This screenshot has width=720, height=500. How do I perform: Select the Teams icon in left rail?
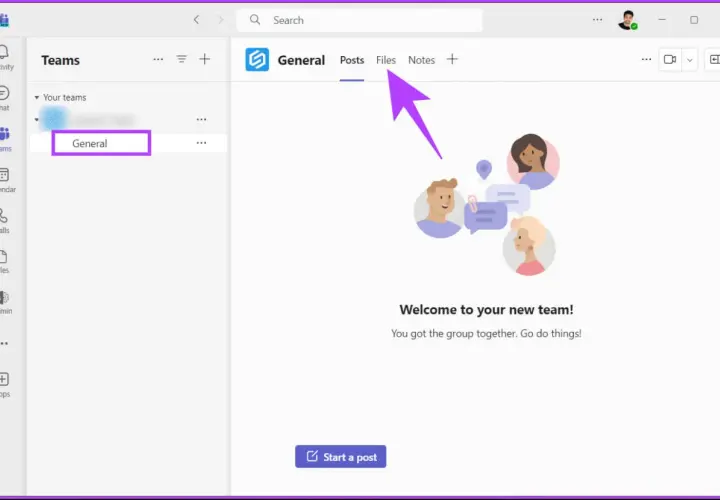pyautogui.click(x=5, y=139)
